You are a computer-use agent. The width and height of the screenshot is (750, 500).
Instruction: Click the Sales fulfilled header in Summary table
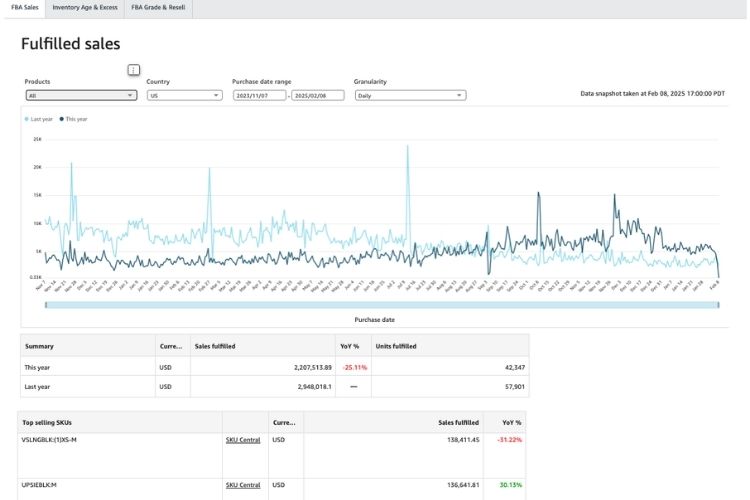[x=215, y=346]
